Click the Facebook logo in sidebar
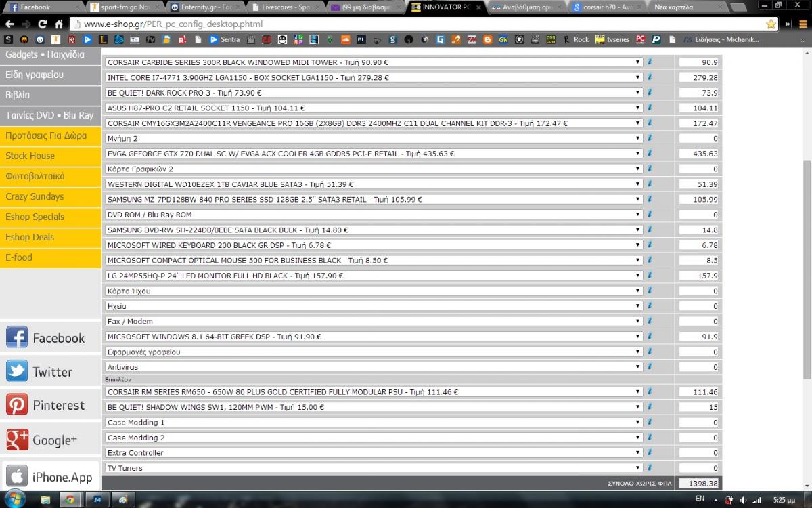812x508 pixels. [x=17, y=337]
